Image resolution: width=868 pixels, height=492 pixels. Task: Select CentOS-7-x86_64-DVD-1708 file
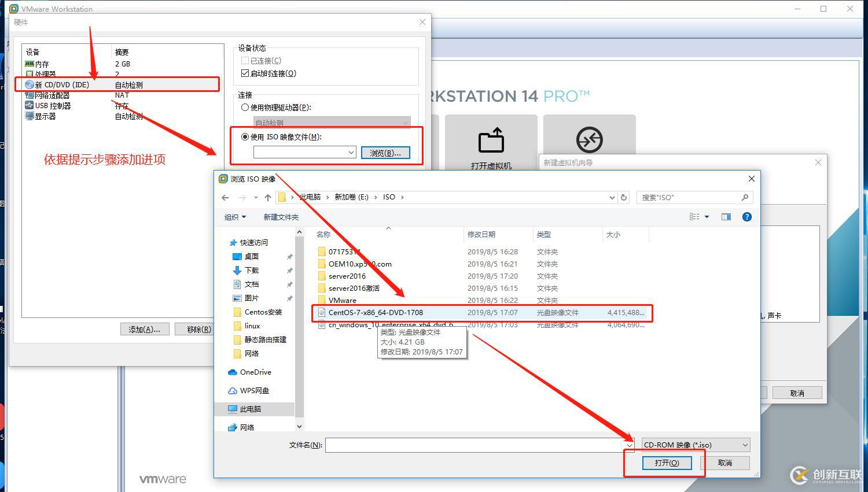pos(481,312)
